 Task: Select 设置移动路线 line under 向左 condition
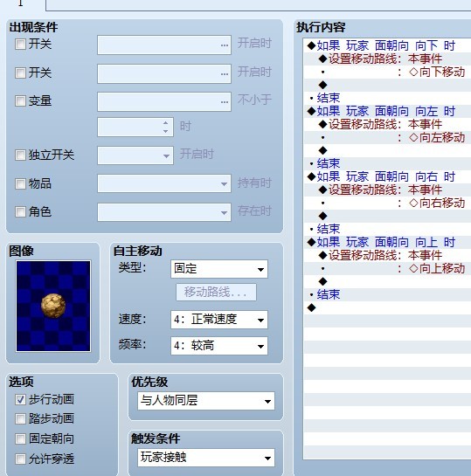point(387,125)
